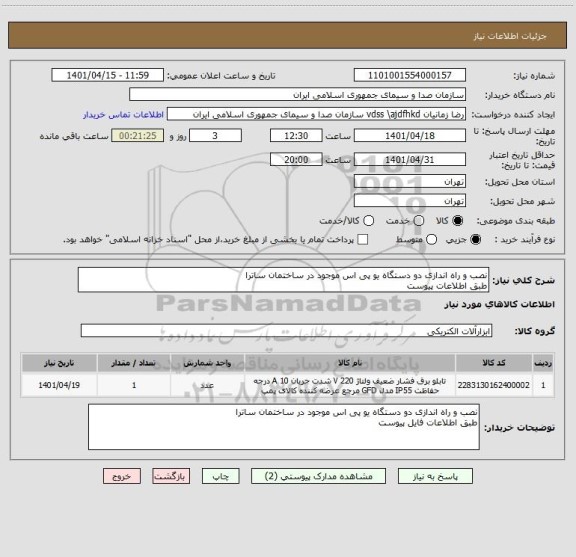The height and width of the screenshot is (557, 576).
Task: Click the تاریخ نیاز column header
Action: click(x=59, y=363)
